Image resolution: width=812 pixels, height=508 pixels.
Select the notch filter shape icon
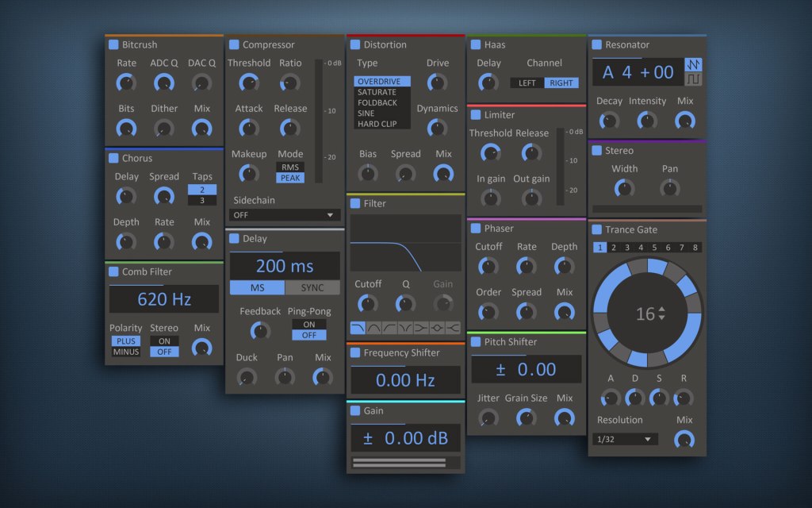tap(405, 327)
